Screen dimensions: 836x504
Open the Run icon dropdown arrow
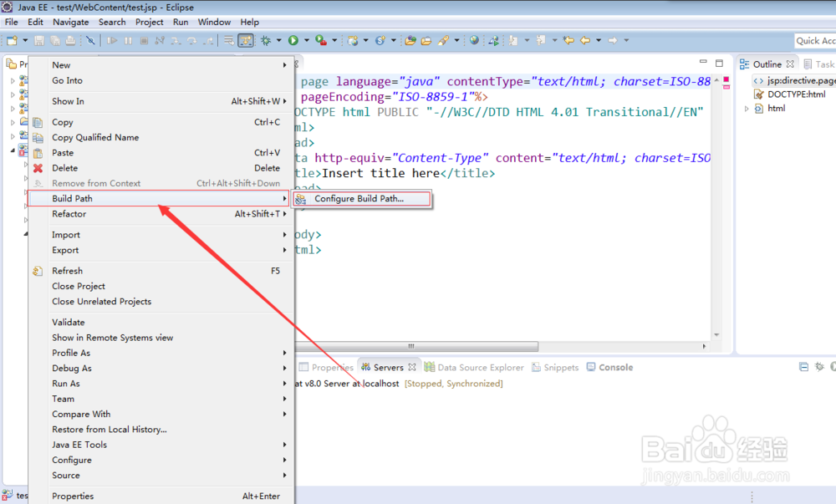point(307,40)
